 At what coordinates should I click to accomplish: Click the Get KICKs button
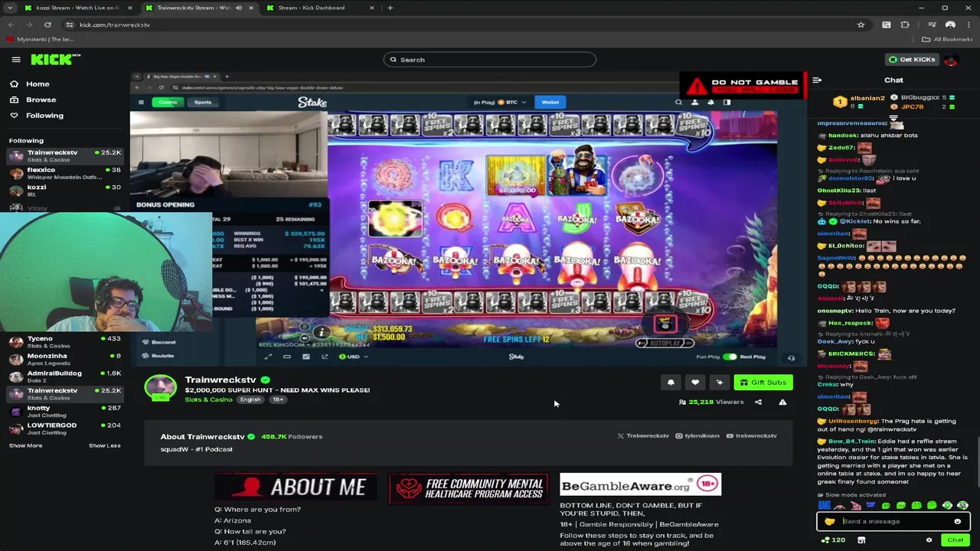(912, 60)
